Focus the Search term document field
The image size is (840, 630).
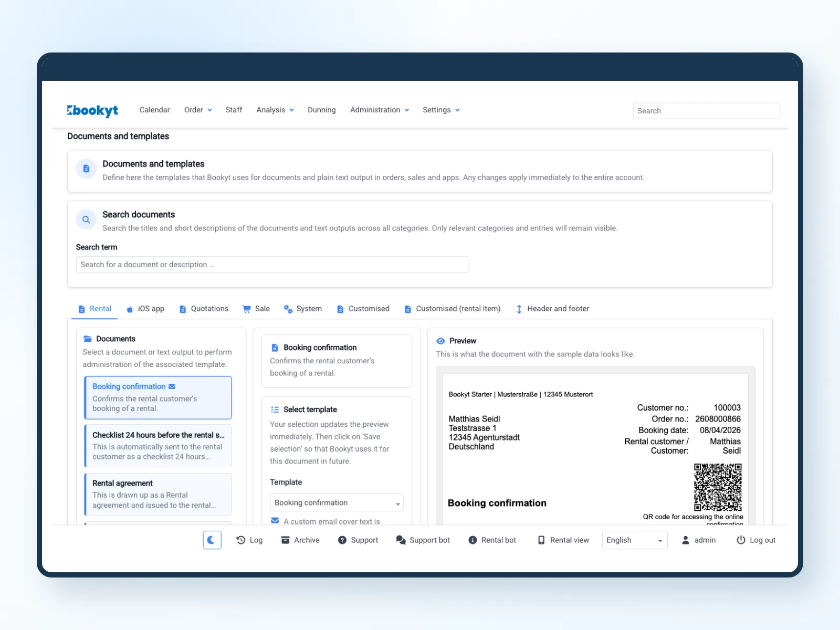tap(272, 265)
